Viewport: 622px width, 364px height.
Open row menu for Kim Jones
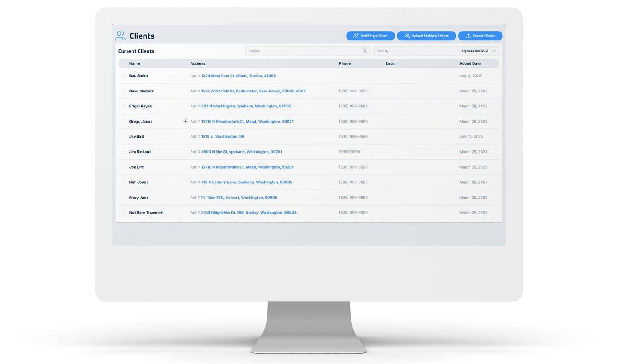click(124, 182)
